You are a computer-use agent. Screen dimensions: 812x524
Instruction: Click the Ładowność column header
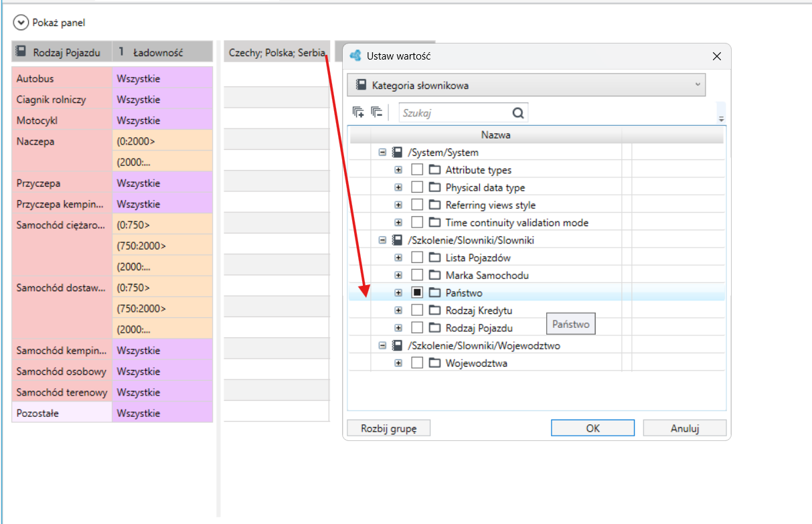[163, 52]
